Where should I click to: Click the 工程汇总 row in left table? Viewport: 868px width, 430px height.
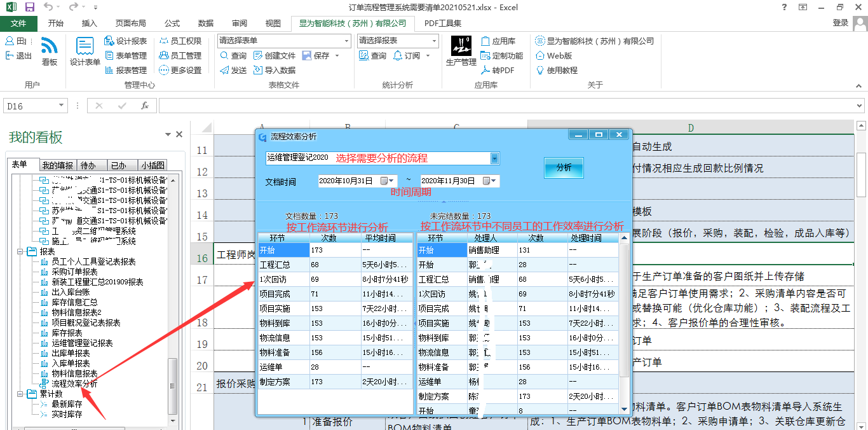point(335,265)
